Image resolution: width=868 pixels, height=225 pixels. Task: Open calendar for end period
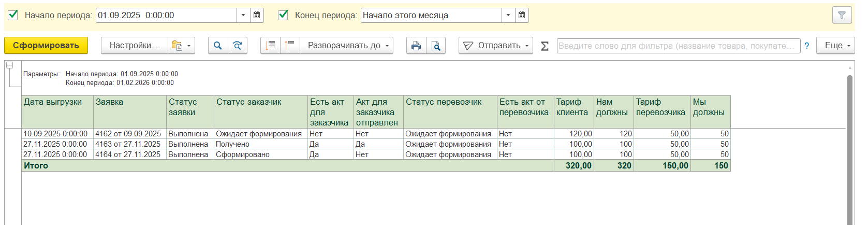522,15
